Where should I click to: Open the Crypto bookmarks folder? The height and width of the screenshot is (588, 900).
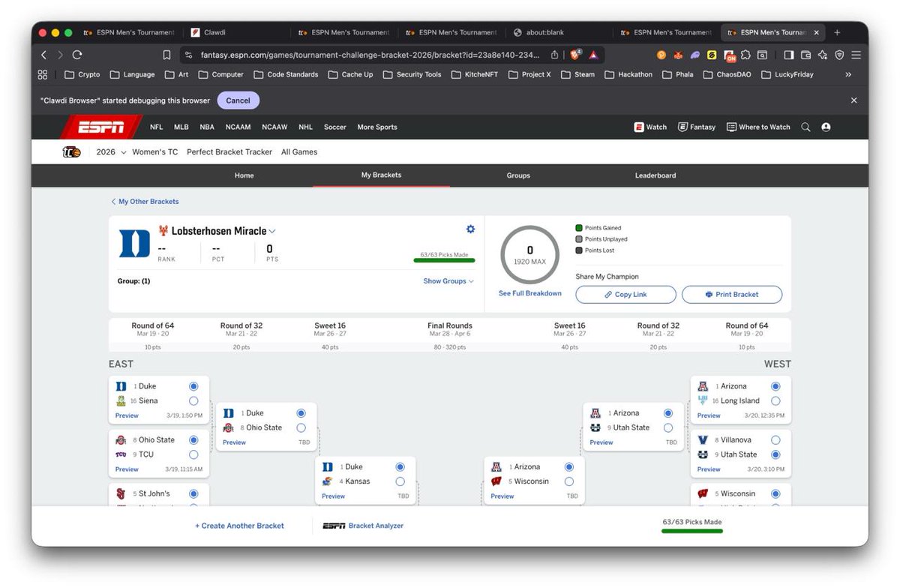tap(82, 74)
